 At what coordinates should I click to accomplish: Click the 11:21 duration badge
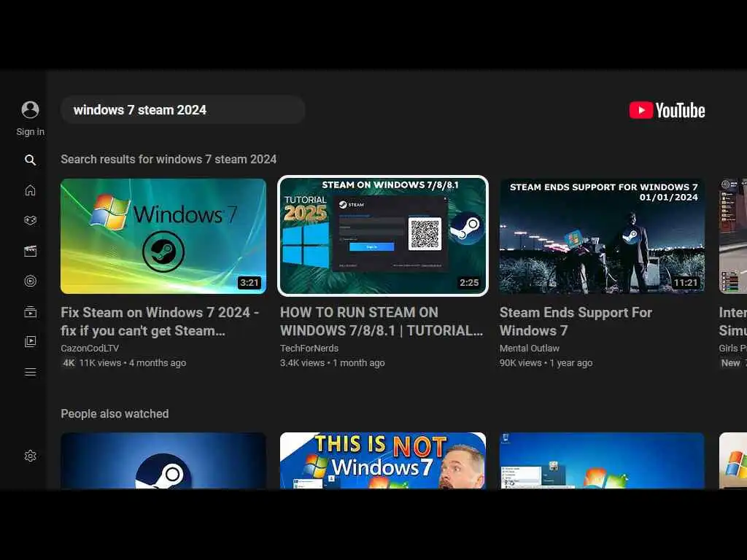tap(686, 282)
